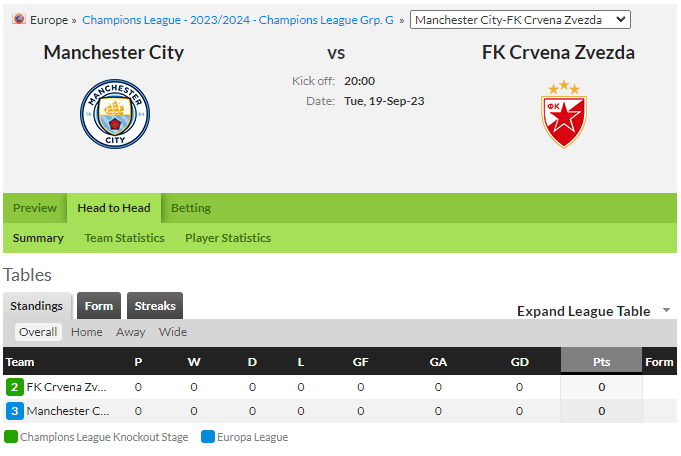Click the green position 2 badge

14,387
